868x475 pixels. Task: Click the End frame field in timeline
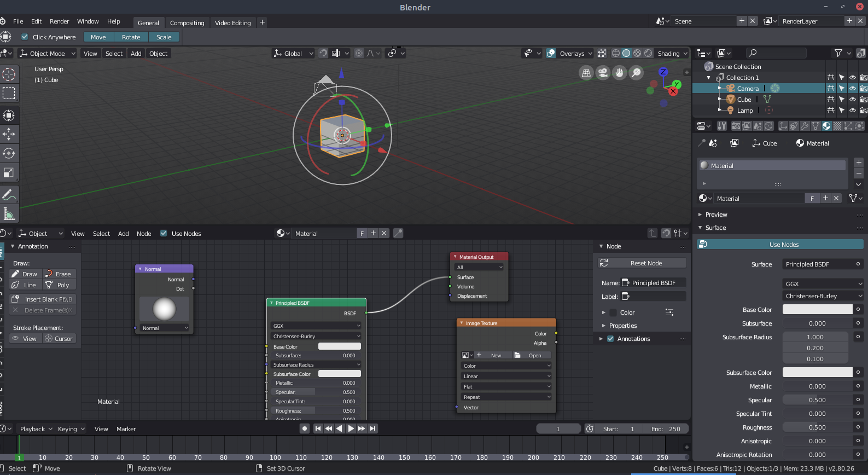click(666, 428)
